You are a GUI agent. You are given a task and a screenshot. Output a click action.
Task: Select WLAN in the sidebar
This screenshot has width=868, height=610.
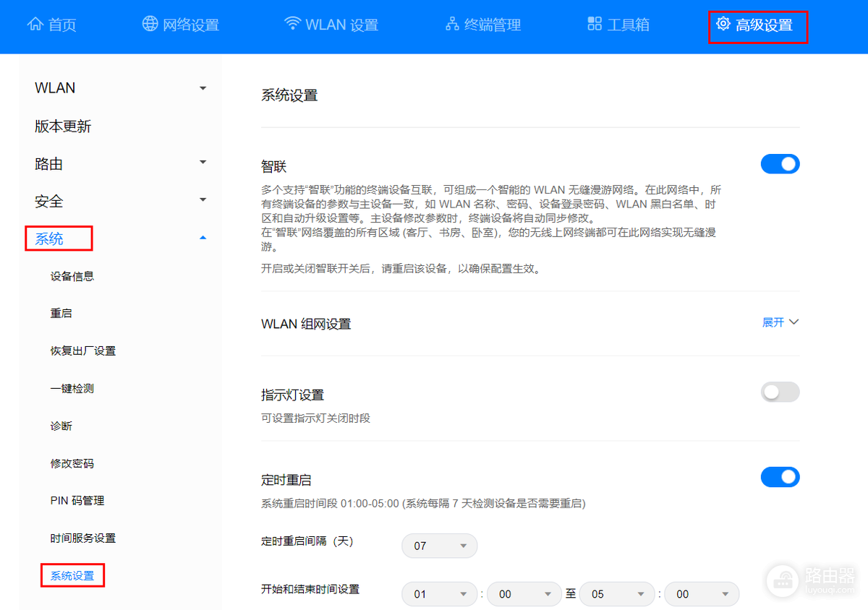(55, 88)
